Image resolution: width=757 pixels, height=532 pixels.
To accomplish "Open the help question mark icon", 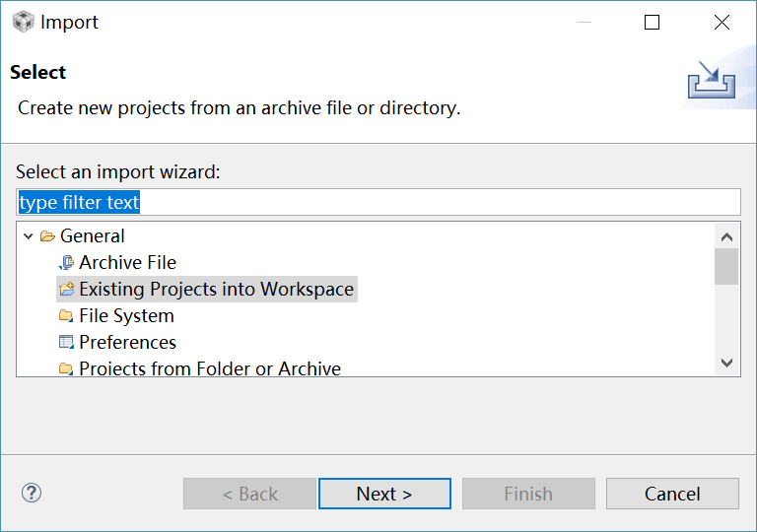I will [x=32, y=493].
